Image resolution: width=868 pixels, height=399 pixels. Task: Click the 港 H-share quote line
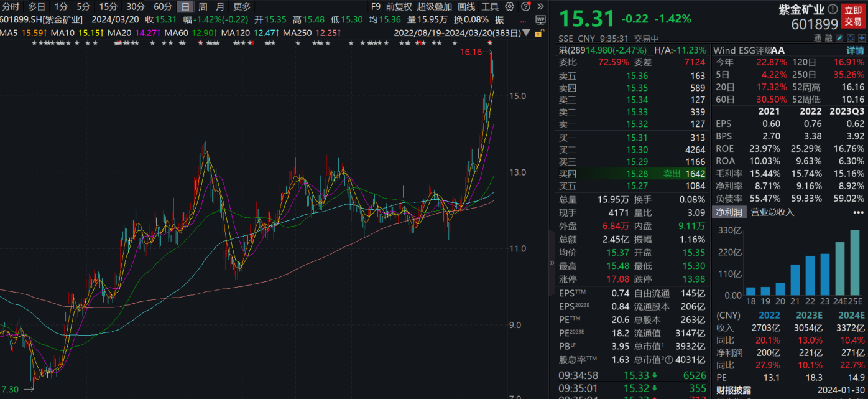coord(632,50)
